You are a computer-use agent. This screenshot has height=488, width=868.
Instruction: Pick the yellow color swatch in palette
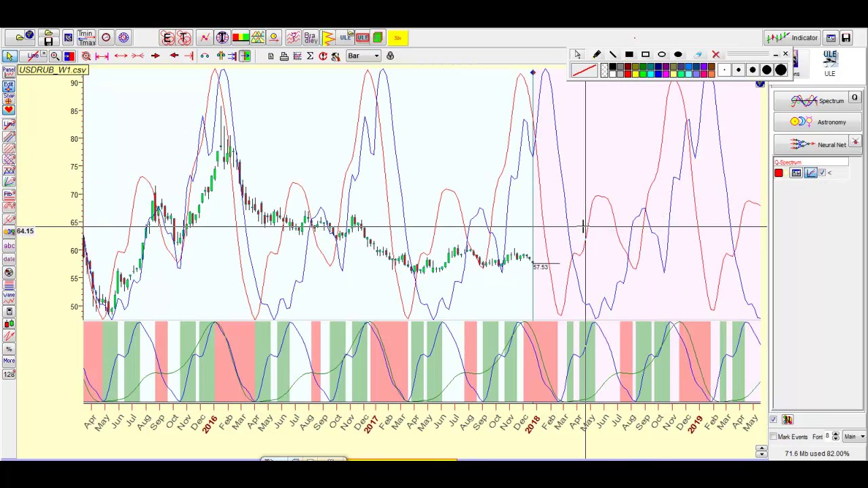pyautogui.click(x=635, y=74)
